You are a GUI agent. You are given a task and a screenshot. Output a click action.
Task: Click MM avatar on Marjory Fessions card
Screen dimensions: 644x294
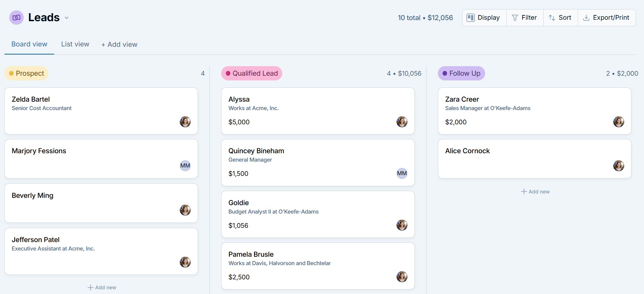(185, 166)
